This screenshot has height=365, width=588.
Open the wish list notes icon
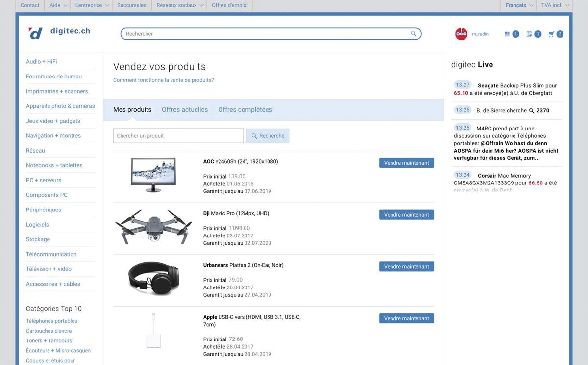click(529, 34)
